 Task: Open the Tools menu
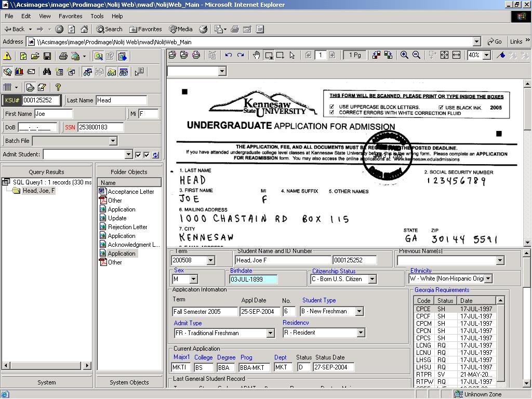97,16
